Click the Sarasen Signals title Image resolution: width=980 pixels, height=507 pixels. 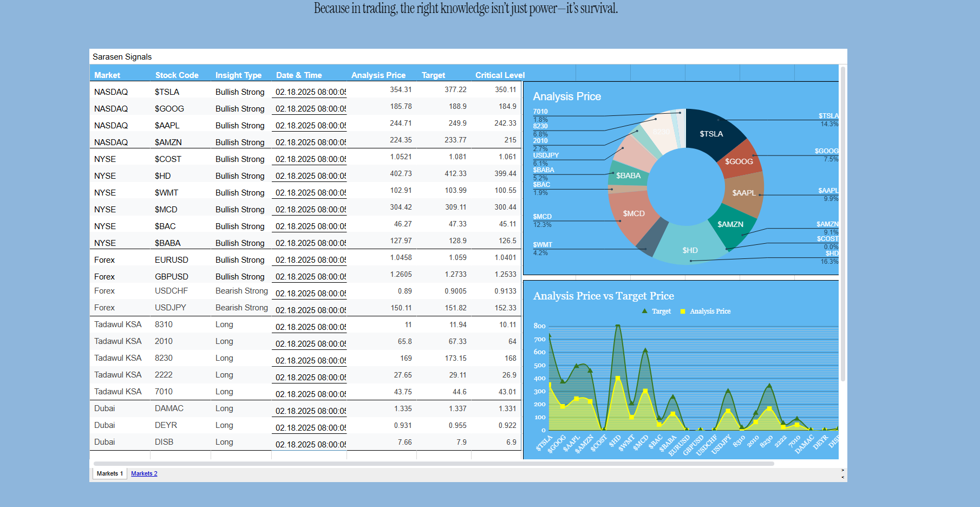coord(122,57)
